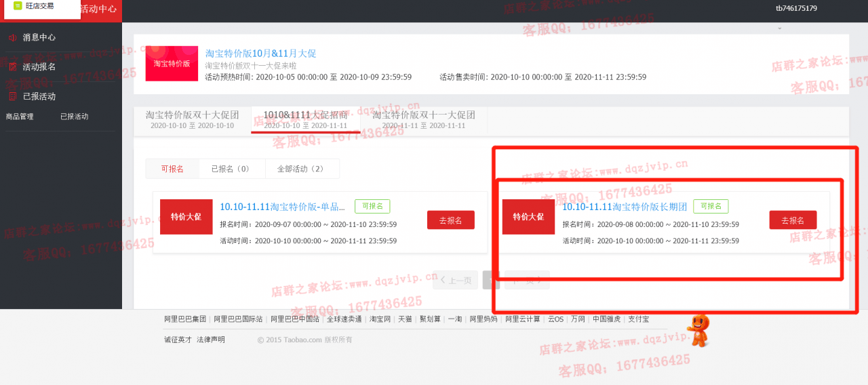The height and width of the screenshot is (385, 868).
Task: Click 报名时间 2020-09-07 text in 单品 card
Action: point(309,224)
